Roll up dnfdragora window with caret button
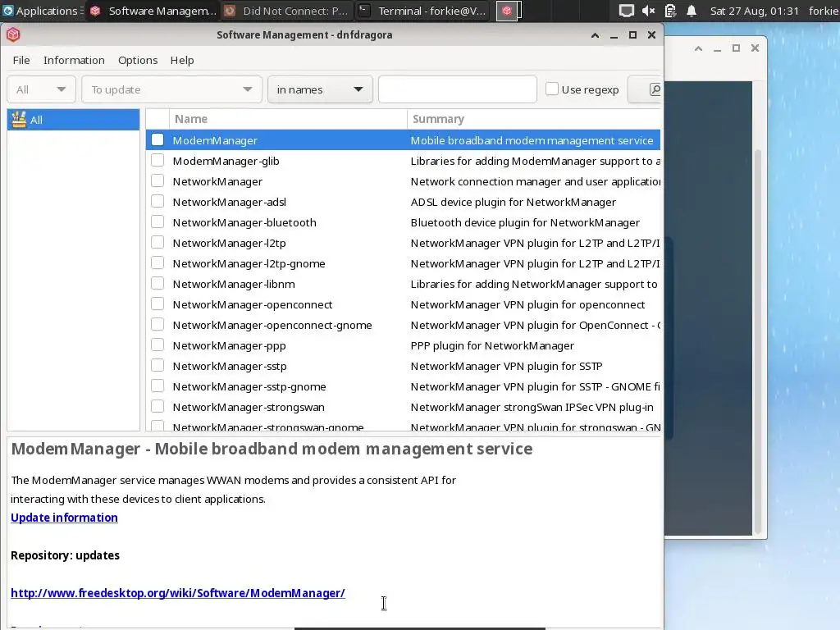 pyautogui.click(x=595, y=34)
